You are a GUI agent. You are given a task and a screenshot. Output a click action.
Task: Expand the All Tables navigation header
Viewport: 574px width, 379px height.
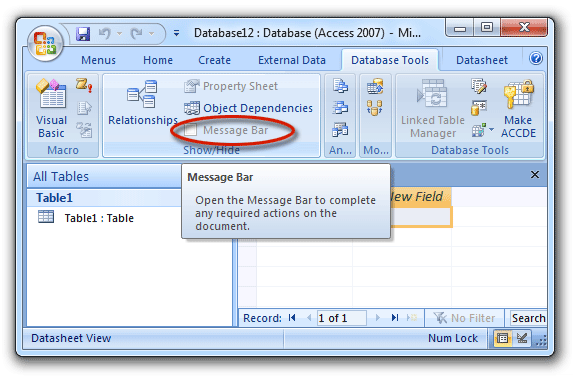[x=104, y=177]
